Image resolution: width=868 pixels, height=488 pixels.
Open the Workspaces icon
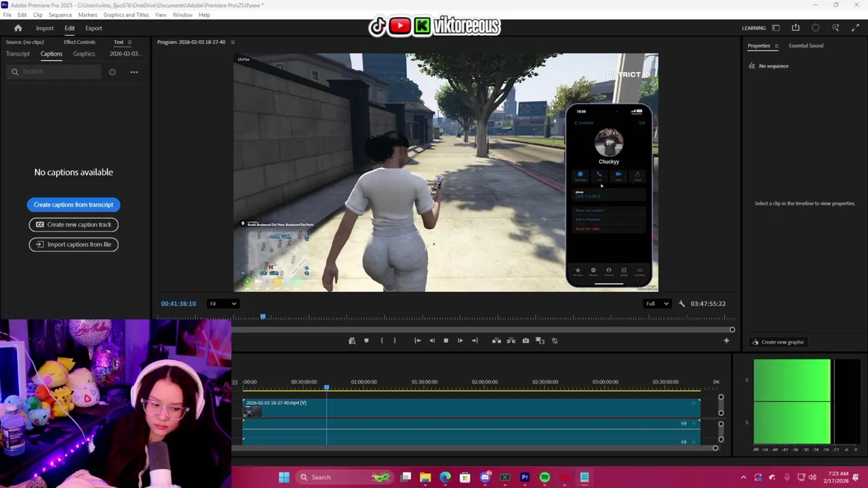(776, 28)
